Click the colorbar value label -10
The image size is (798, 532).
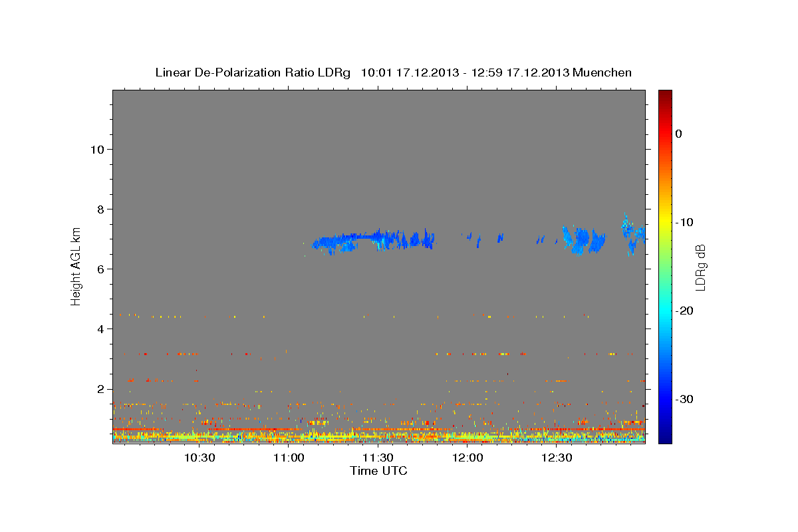click(685, 222)
